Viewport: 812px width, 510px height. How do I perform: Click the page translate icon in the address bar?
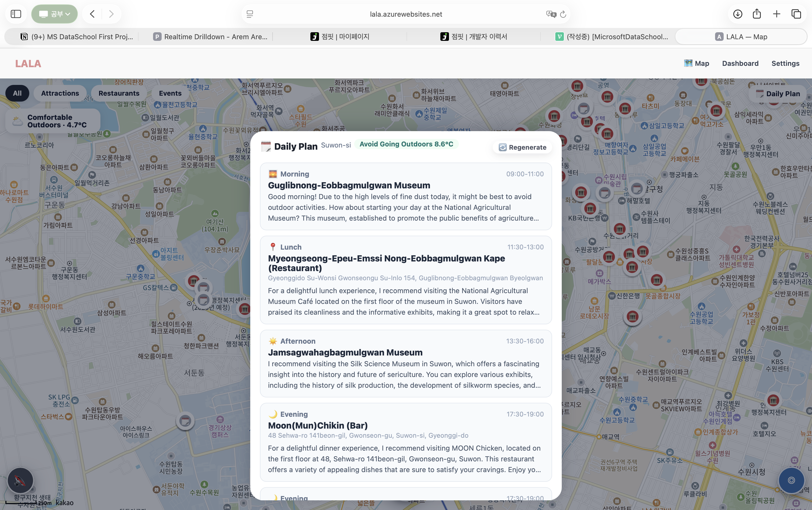(x=551, y=14)
